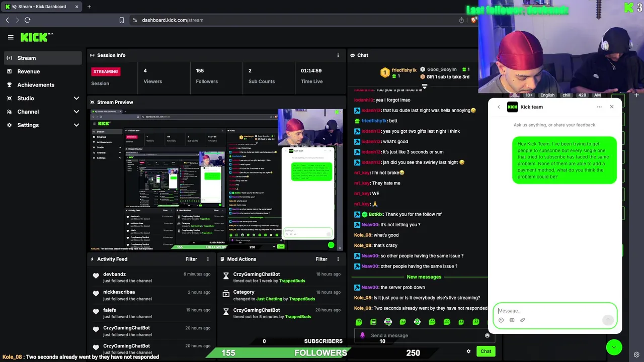Click the Studio sidebar label
This screenshot has height=362, width=644.
26,99
